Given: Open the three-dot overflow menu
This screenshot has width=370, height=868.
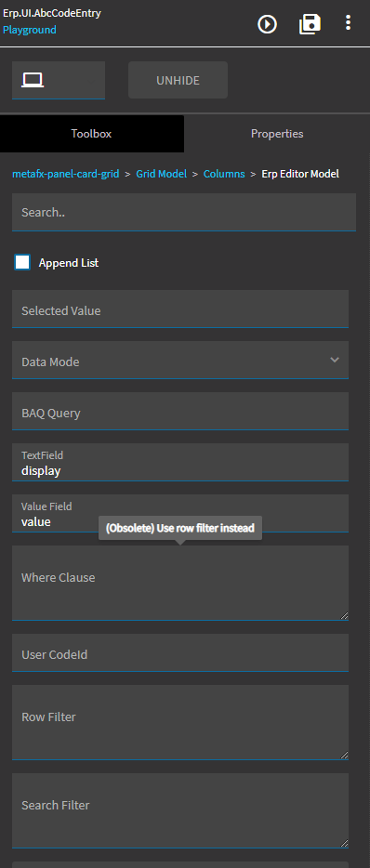Looking at the screenshot, I should click(348, 22).
